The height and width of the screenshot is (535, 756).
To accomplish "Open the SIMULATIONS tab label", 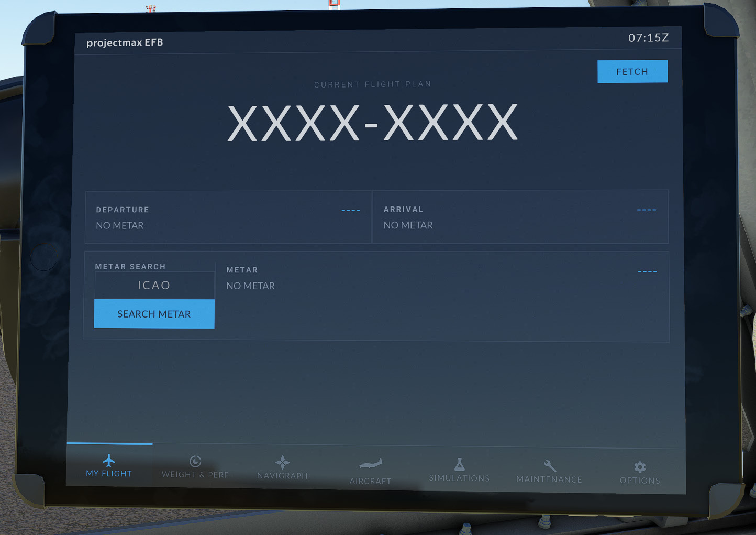I will (459, 478).
